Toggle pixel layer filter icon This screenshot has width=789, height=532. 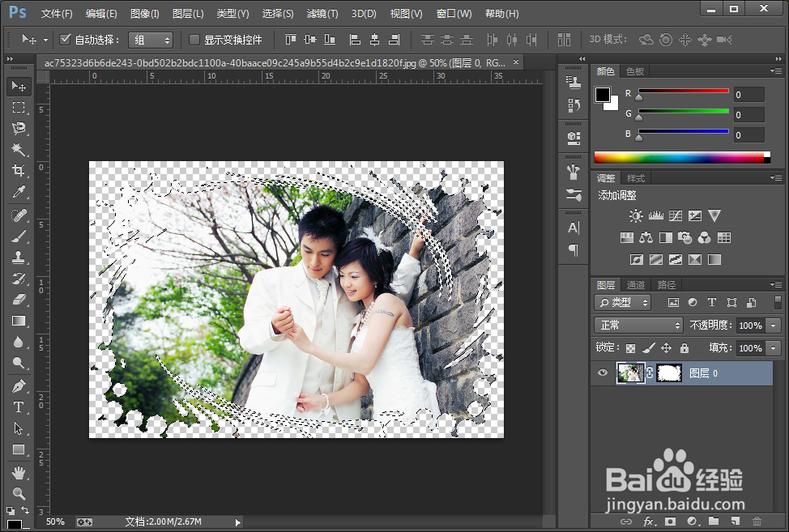coord(673,302)
